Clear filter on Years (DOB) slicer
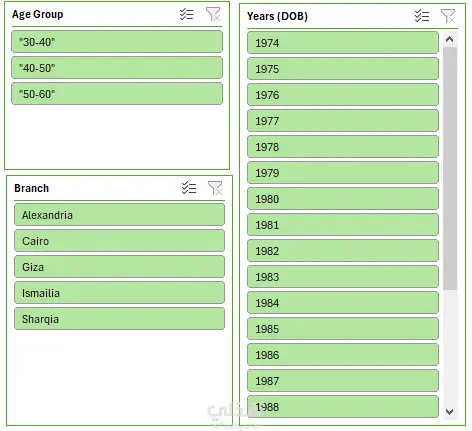 click(x=448, y=16)
